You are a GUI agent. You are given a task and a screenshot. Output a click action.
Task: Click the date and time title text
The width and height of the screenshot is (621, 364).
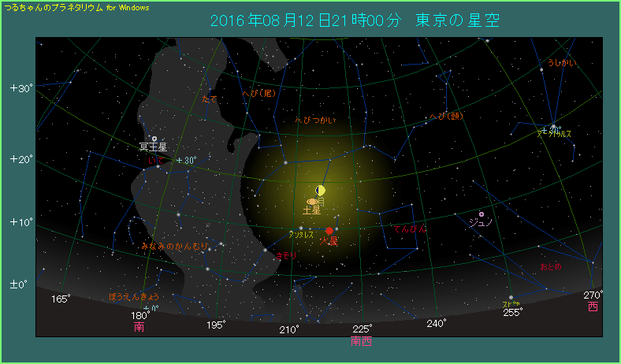coord(355,20)
